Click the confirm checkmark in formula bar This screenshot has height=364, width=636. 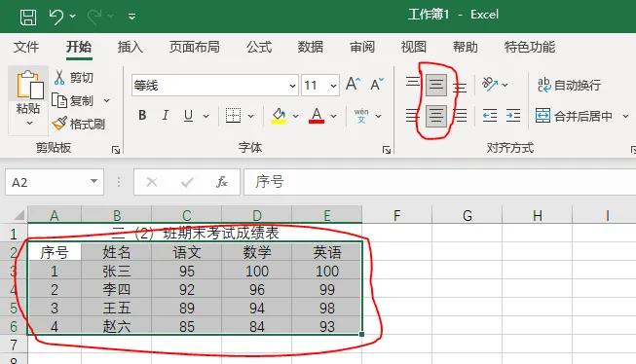(x=187, y=182)
